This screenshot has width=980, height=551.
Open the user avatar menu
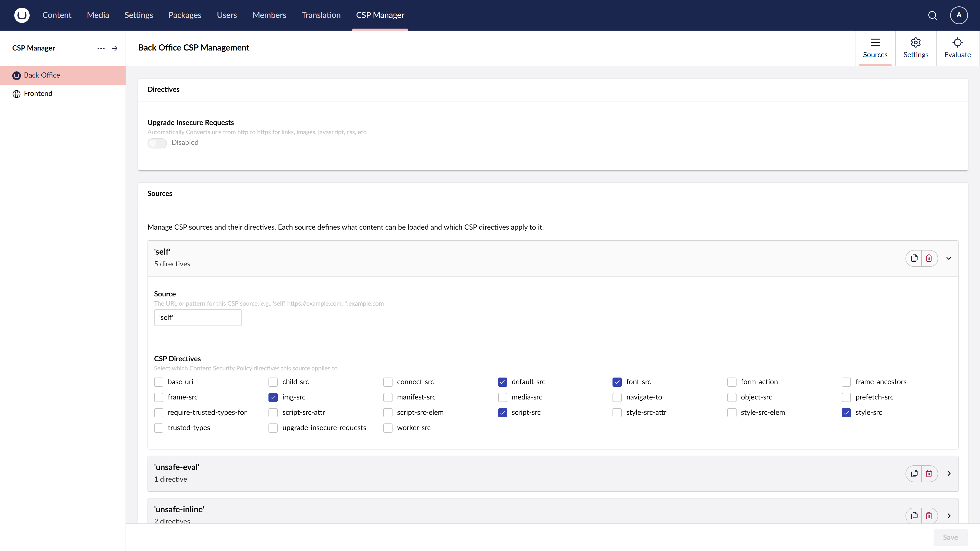[x=958, y=15]
